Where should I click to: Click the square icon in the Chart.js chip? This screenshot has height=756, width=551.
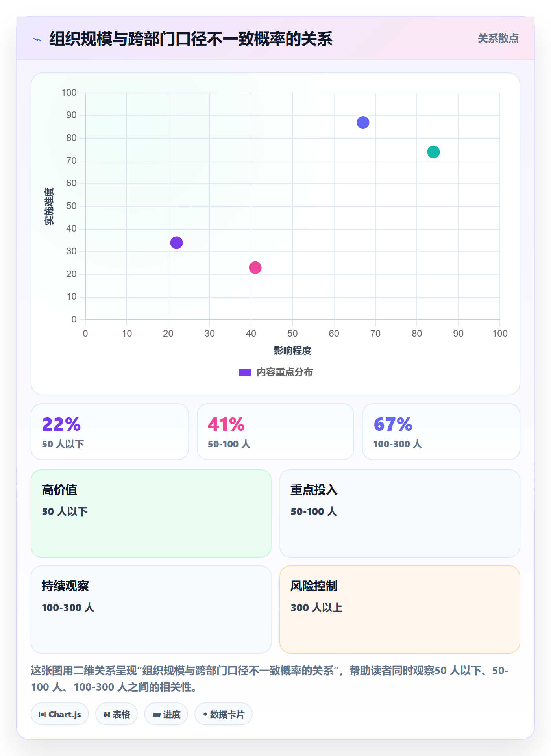coord(43,715)
